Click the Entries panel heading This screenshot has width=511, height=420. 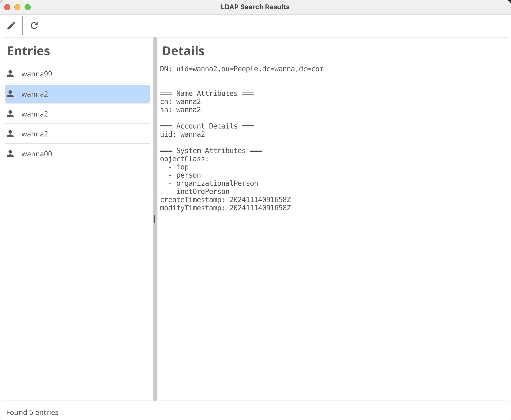[x=29, y=51]
